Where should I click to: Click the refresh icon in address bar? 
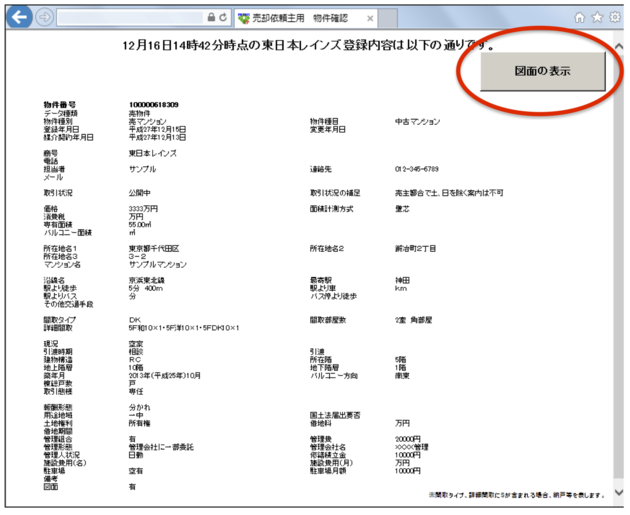223,17
